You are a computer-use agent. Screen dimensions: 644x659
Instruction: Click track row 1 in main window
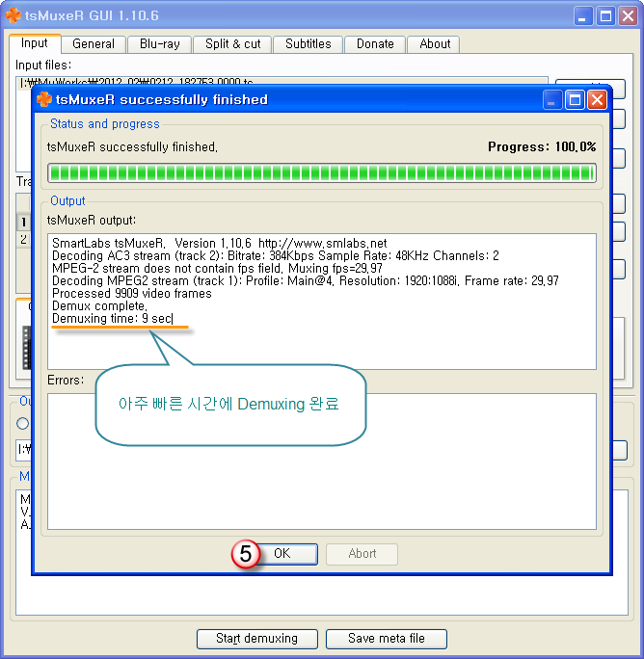[x=23, y=222]
